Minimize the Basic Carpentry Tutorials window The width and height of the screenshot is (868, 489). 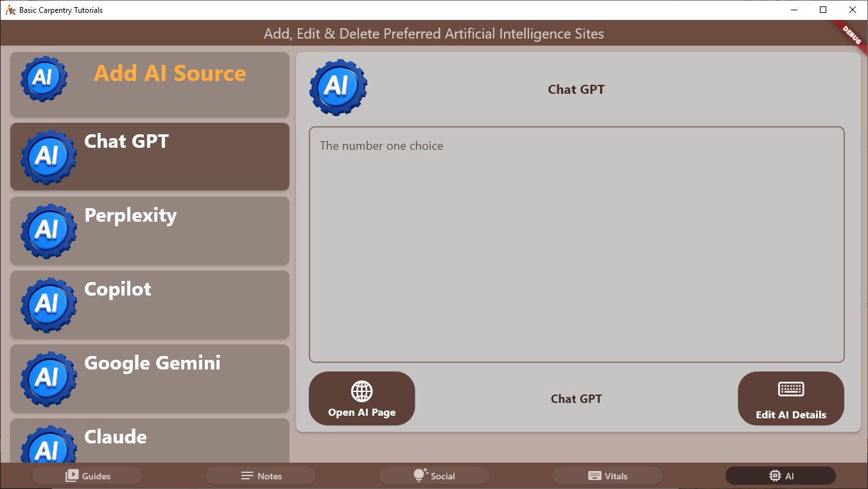(794, 10)
